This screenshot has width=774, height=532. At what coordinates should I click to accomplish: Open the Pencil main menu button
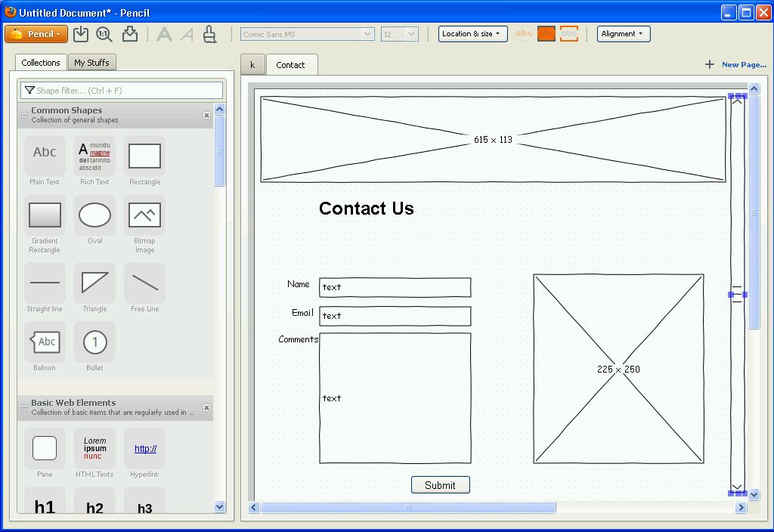[x=36, y=34]
